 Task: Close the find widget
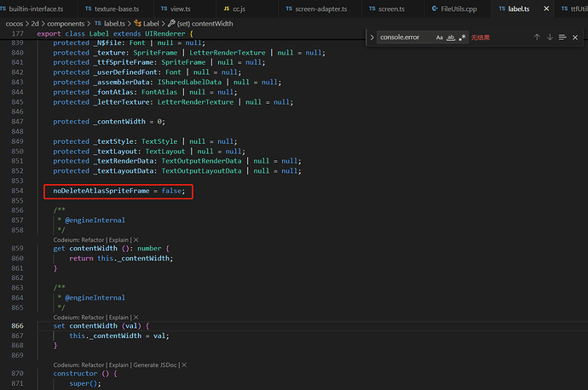pyautogui.click(x=575, y=37)
